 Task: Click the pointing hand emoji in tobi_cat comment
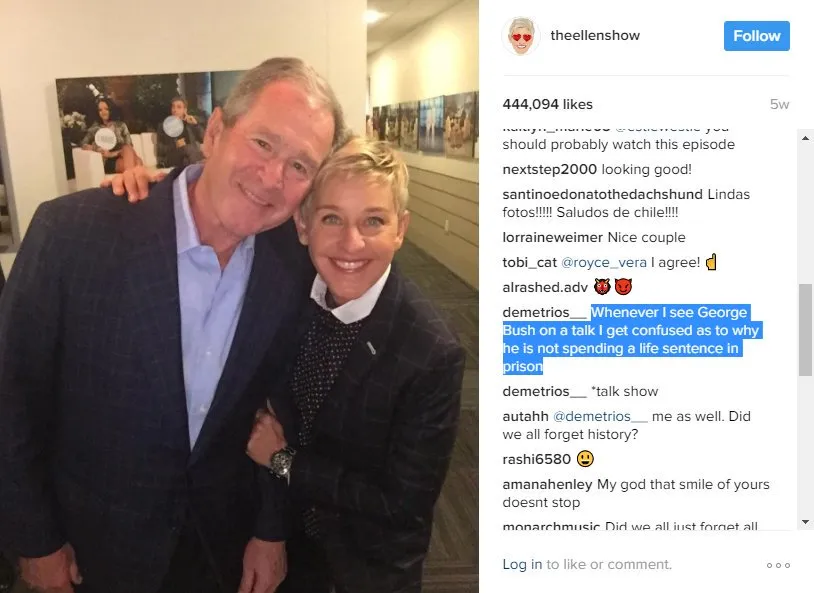click(x=711, y=262)
